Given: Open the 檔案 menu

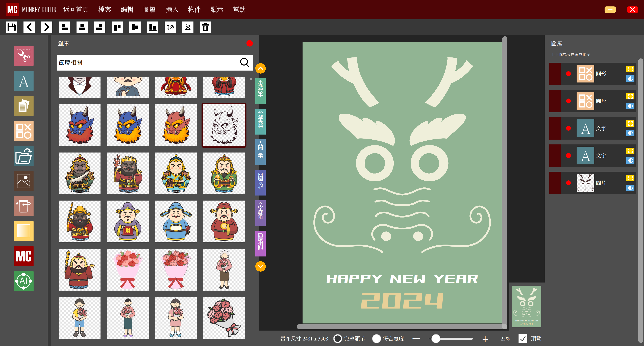Looking at the screenshot, I should pyautogui.click(x=105, y=10).
